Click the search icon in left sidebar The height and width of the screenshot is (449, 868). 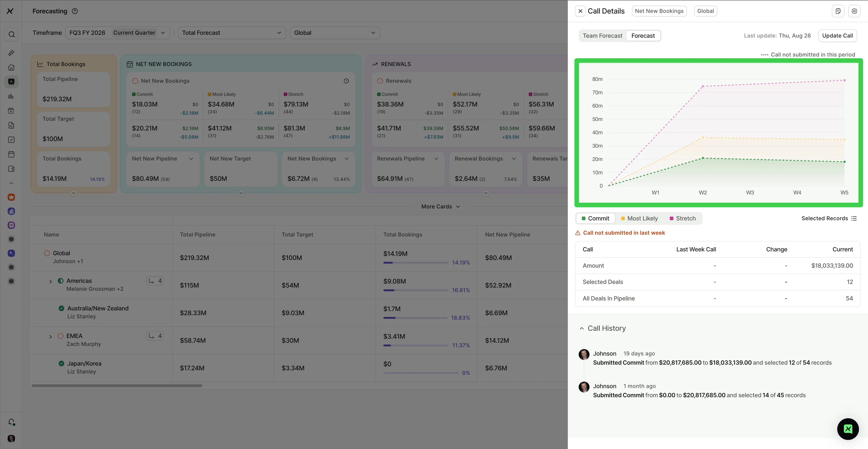point(12,34)
